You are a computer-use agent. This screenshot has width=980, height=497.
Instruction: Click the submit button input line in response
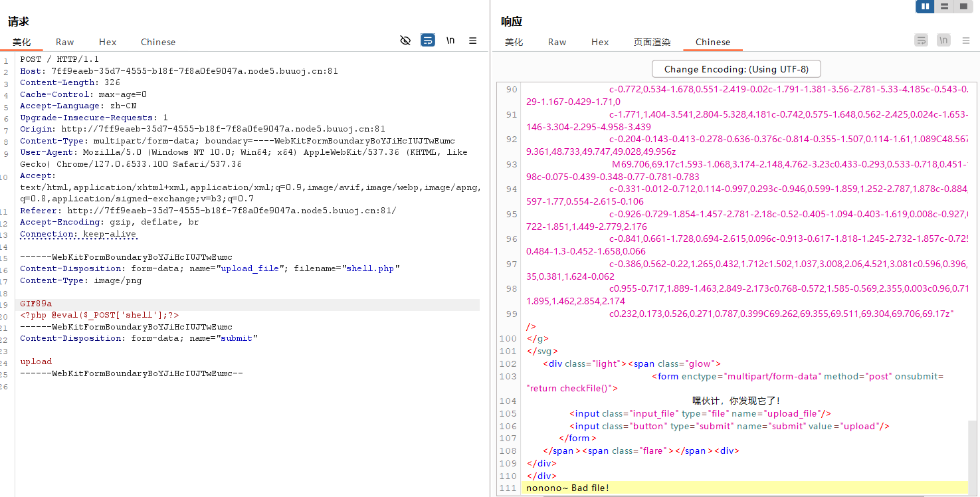click(x=729, y=426)
